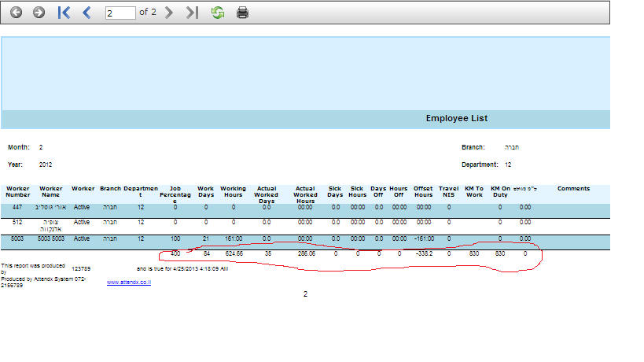Click the Sick Days column header
The image size is (644, 362).
pos(335,192)
